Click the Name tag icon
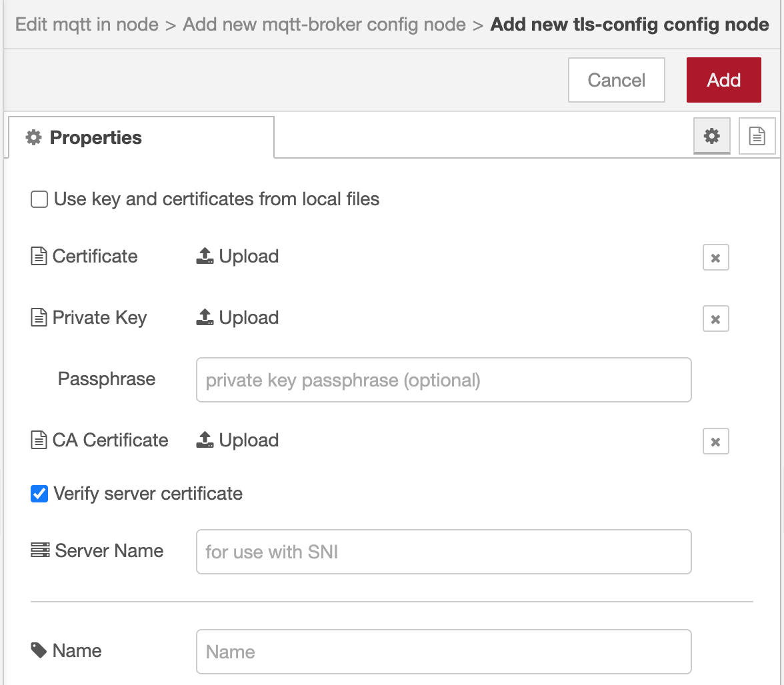This screenshot has height=685, width=784. (x=39, y=650)
